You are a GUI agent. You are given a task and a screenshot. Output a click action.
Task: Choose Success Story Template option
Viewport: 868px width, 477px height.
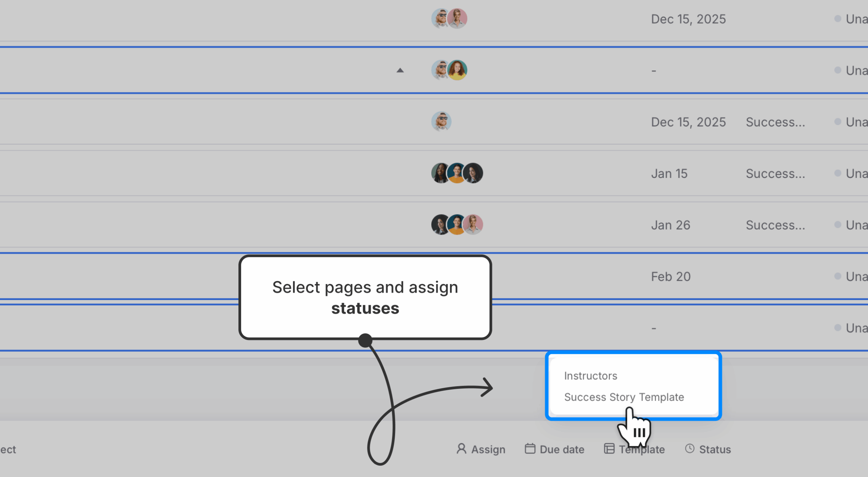click(624, 397)
